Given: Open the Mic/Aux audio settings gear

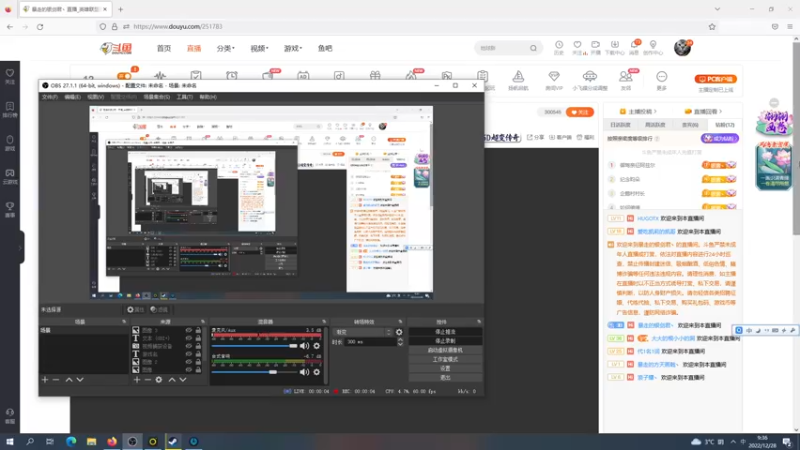Looking at the screenshot, I should pyautogui.click(x=316, y=346).
